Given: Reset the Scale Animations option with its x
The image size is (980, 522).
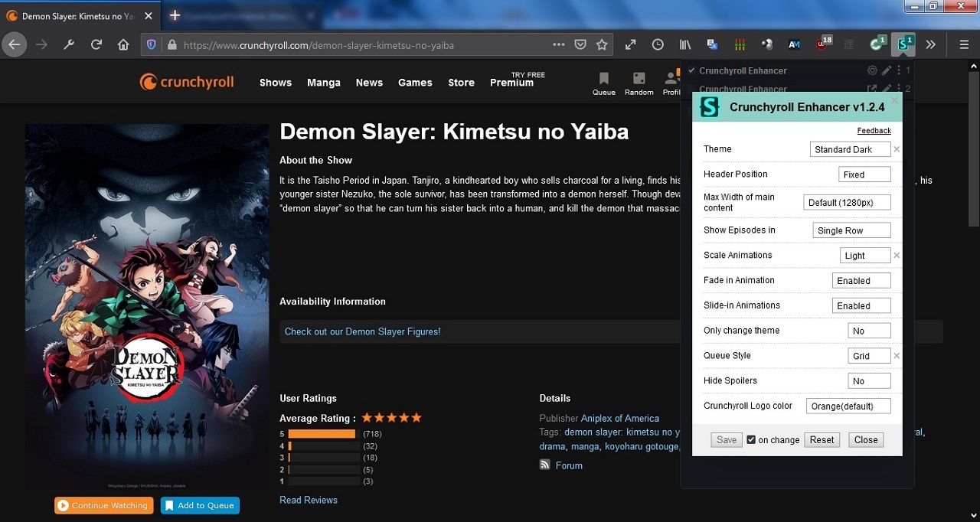Looking at the screenshot, I should click(x=897, y=255).
